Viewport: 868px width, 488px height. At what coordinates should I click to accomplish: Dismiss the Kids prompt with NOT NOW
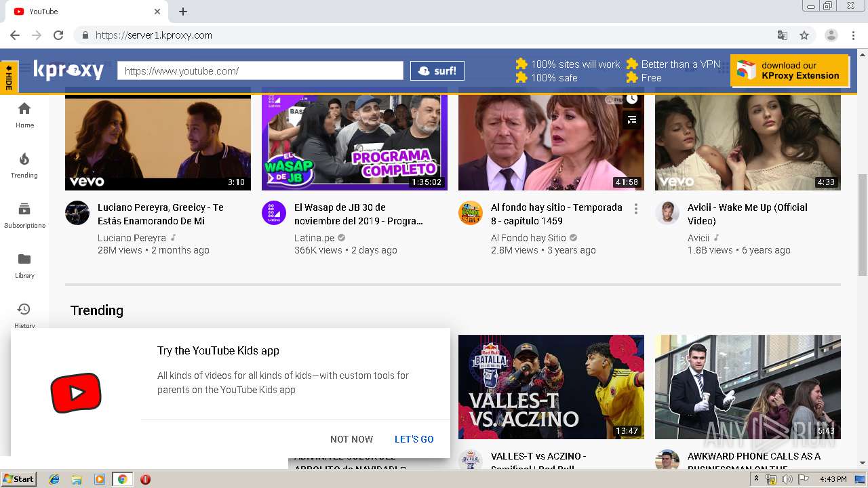click(351, 439)
